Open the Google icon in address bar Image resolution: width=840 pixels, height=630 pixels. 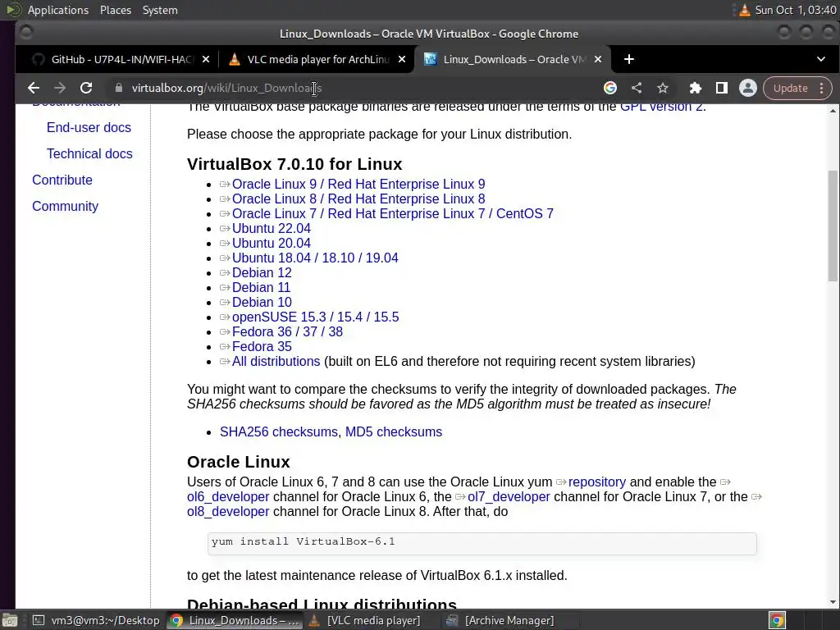(610, 88)
